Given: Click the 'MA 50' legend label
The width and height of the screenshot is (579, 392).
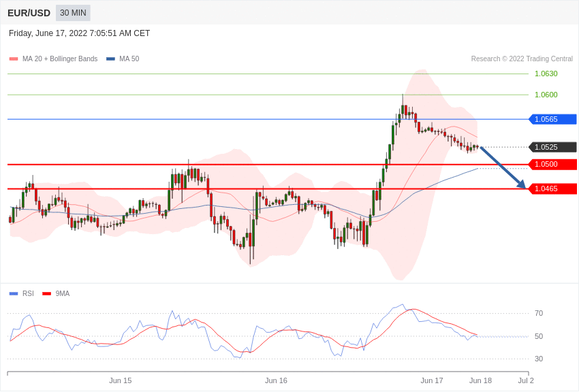Looking at the screenshot, I should click(x=129, y=59).
